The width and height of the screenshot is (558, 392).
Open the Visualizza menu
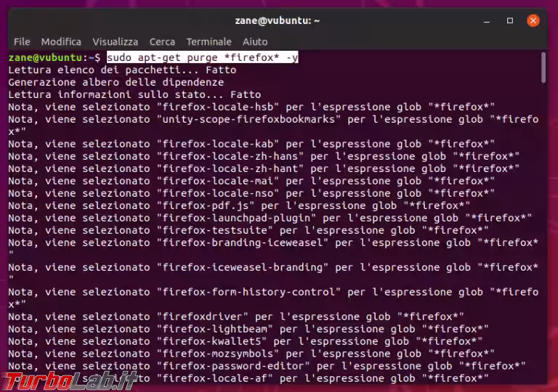116,42
